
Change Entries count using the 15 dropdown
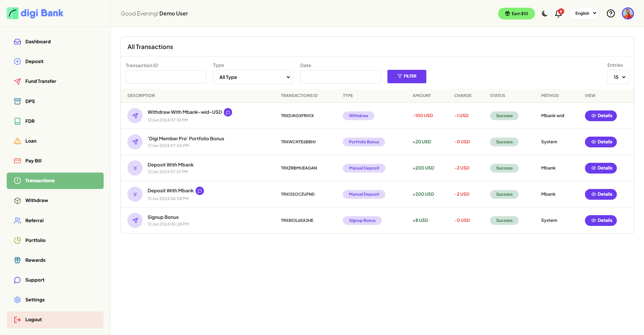[x=618, y=77]
